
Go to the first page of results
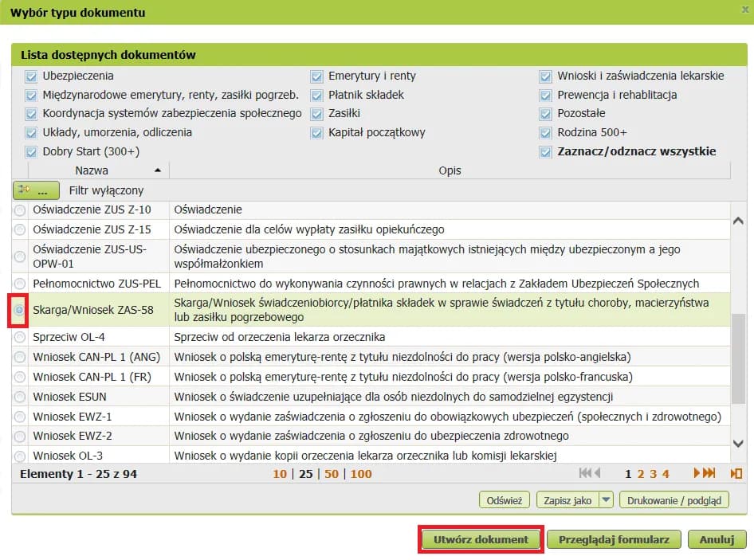[x=585, y=473]
